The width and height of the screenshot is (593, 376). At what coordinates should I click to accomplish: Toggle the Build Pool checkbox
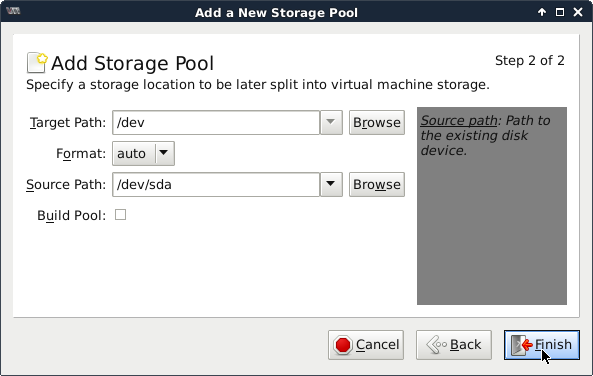[x=120, y=215]
